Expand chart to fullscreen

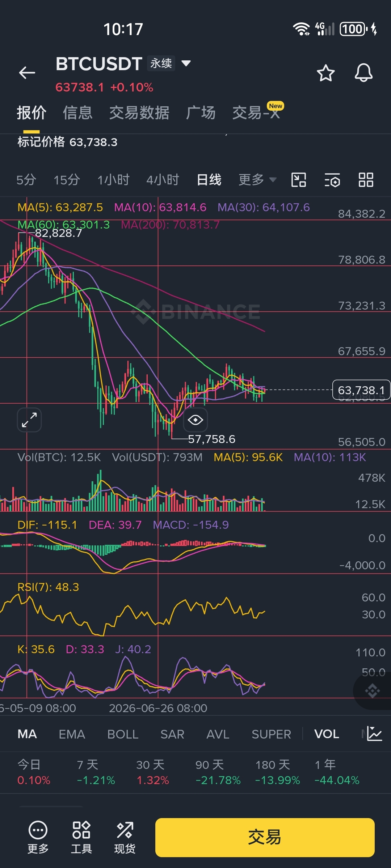pos(29,420)
